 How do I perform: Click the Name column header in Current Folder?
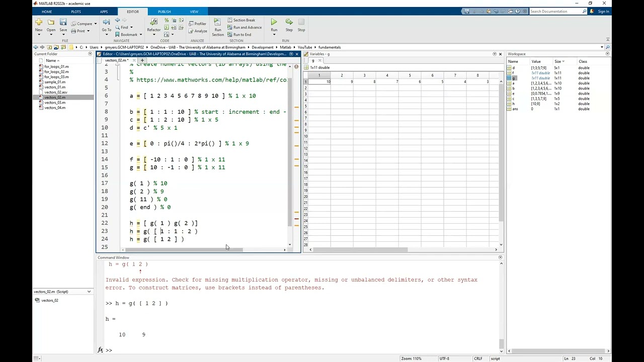point(51,60)
